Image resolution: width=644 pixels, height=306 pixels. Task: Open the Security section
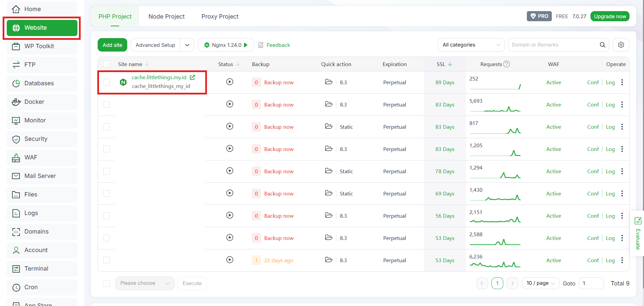(42, 139)
